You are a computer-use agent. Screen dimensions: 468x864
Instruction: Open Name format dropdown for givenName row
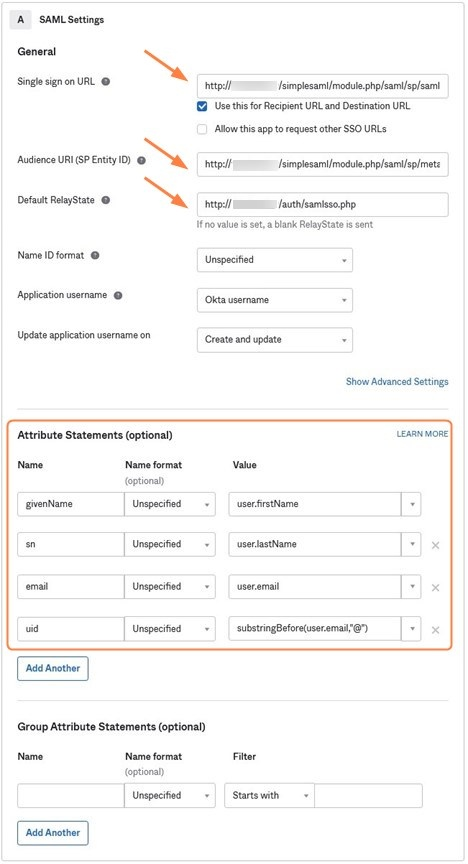(x=170, y=504)
